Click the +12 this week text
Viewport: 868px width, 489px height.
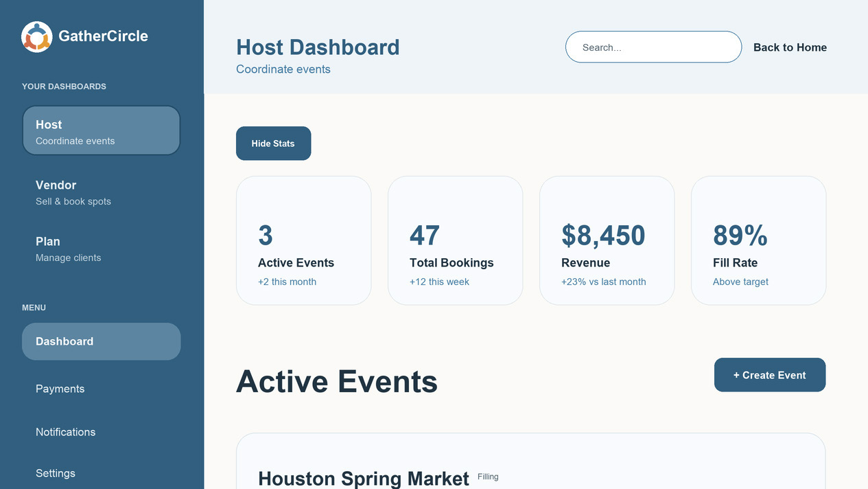point(439,282)
